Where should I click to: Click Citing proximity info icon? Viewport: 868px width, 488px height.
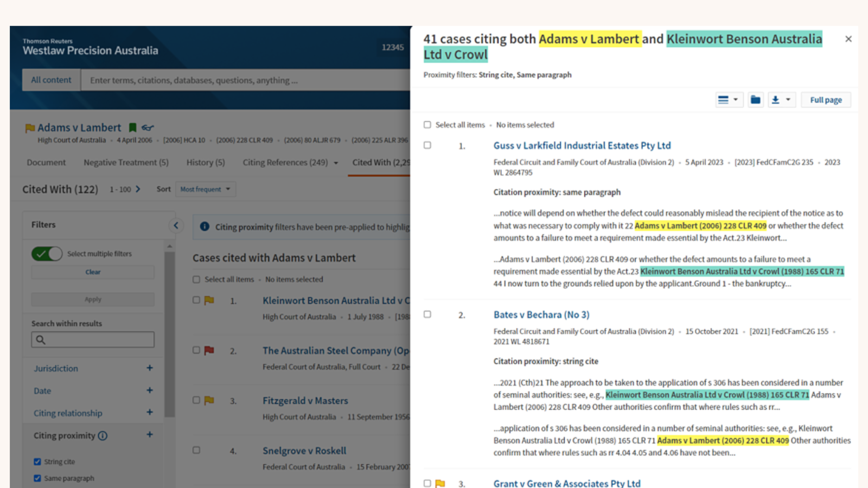(103, 435)
